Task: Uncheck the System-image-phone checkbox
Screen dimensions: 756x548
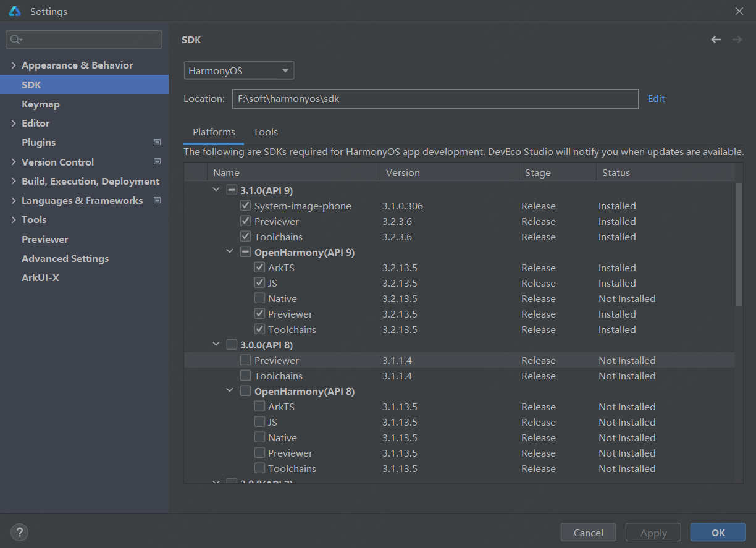Action: pyautogui.click(x=245, y=206)
